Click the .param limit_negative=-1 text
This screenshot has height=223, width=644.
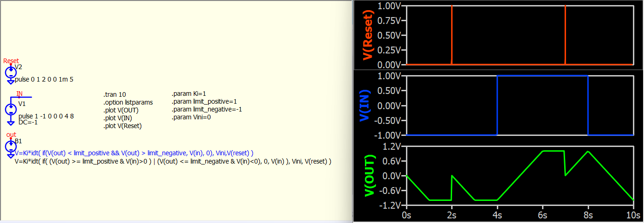point(207,109)
